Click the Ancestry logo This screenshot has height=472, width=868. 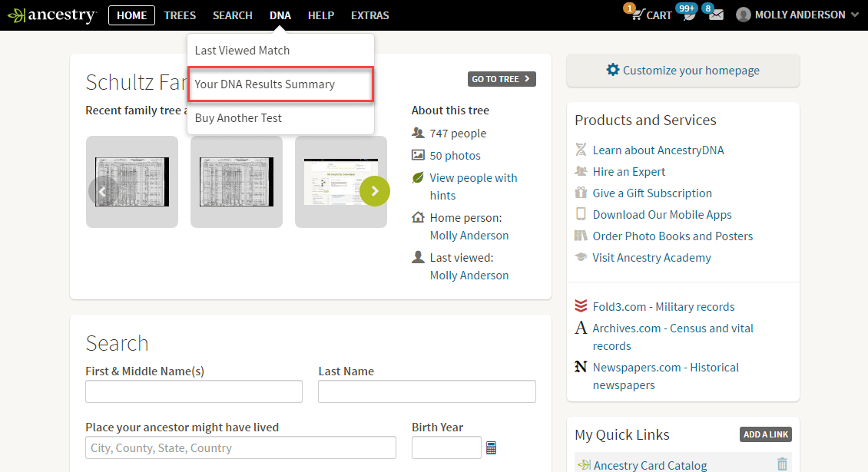click(52, 15)
